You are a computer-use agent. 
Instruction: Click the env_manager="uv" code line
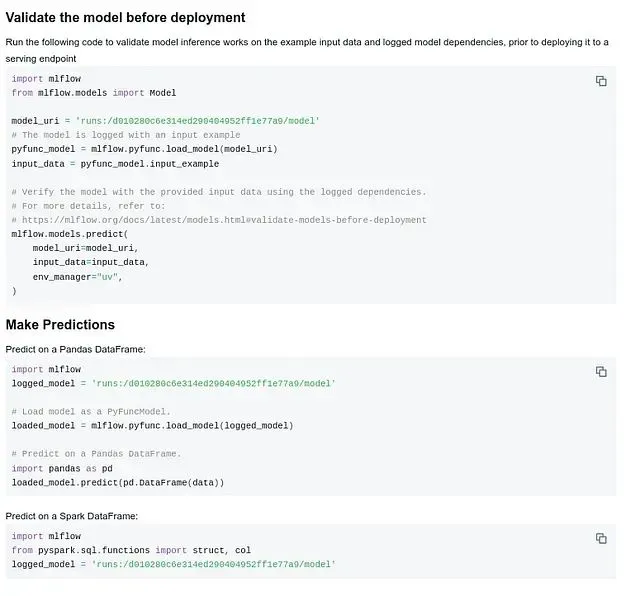[77, 276]
